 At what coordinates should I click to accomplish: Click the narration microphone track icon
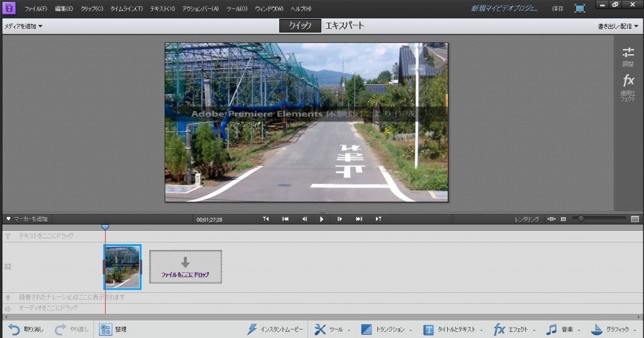(x=8, y=297)
